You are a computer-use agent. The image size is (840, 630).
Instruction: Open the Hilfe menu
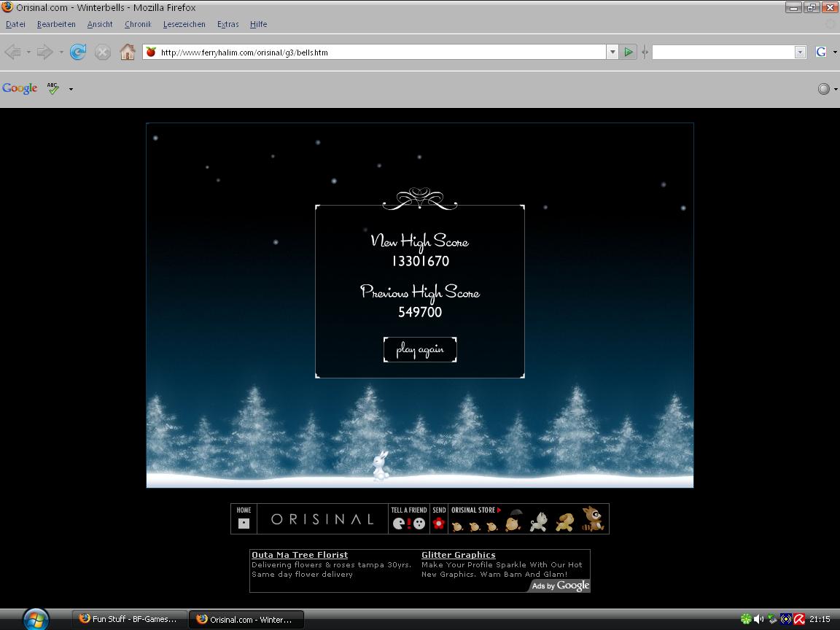tap(258, 24)
